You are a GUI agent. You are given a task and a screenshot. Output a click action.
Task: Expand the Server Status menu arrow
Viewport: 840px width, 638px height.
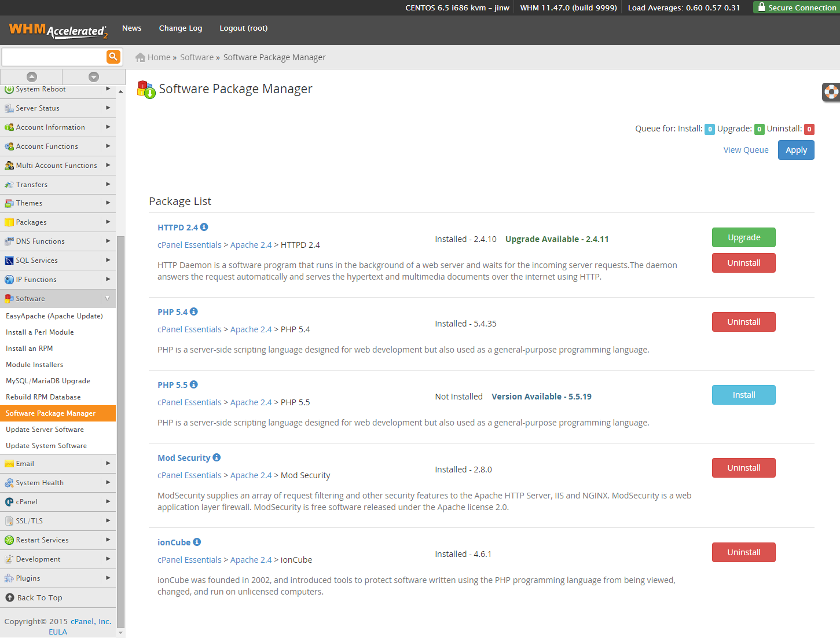tap(108, 108)
